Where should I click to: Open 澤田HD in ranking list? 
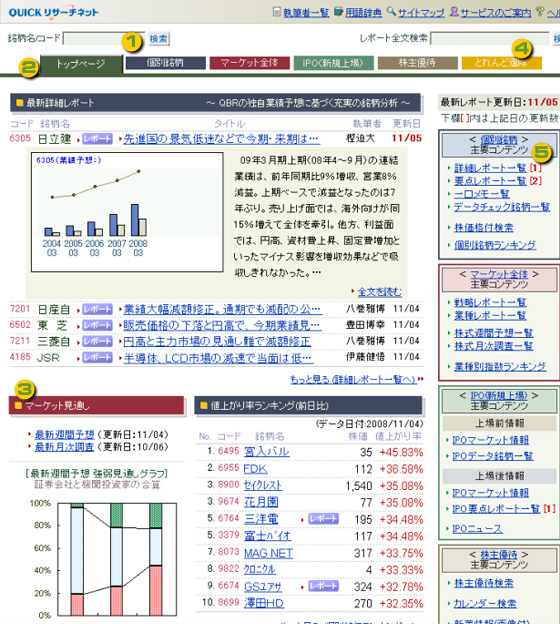point(264,603)
